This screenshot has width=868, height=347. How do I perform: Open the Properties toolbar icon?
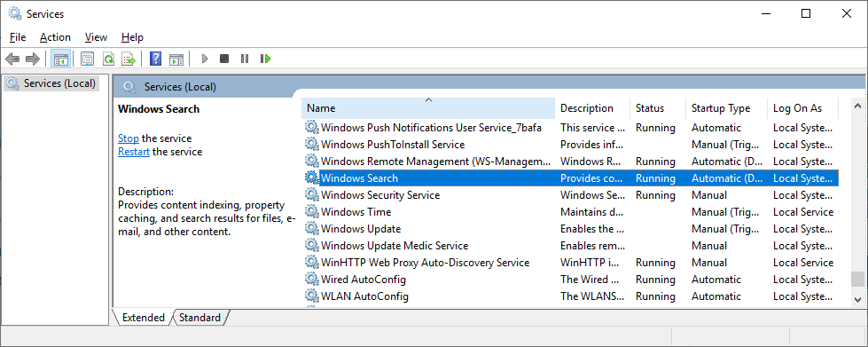[88, 59]
